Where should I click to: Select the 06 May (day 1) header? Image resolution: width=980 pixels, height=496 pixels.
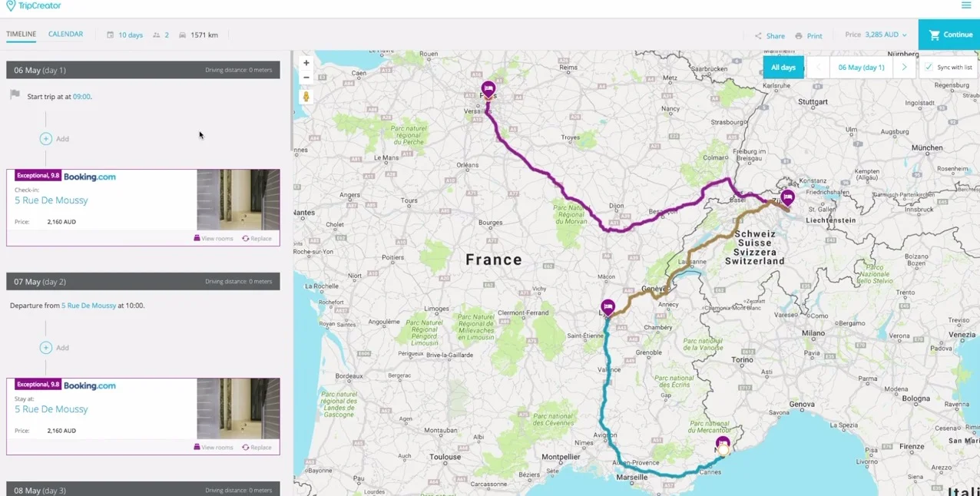(x=143, y=70)
